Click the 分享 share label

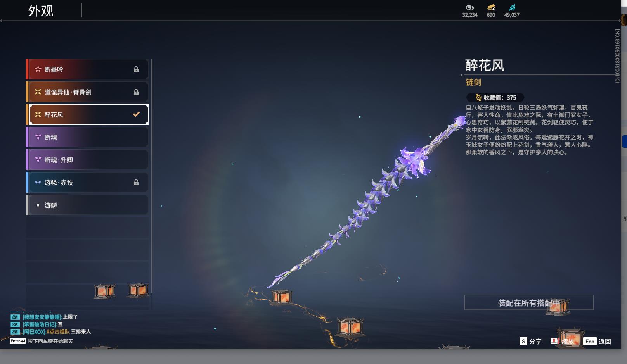535,342
